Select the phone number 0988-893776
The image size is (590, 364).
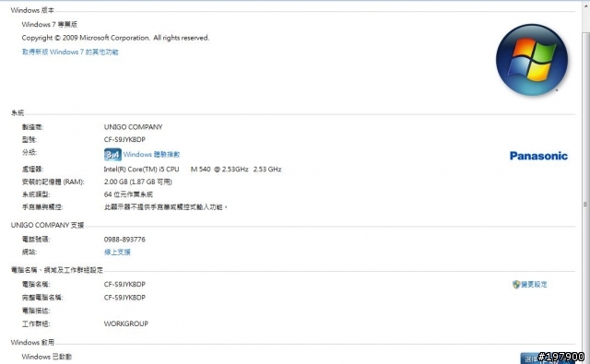(x=124, y=240)
